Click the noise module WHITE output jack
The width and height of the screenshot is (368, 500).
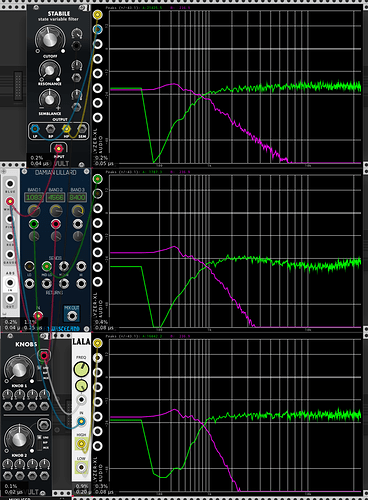[10, 201]
